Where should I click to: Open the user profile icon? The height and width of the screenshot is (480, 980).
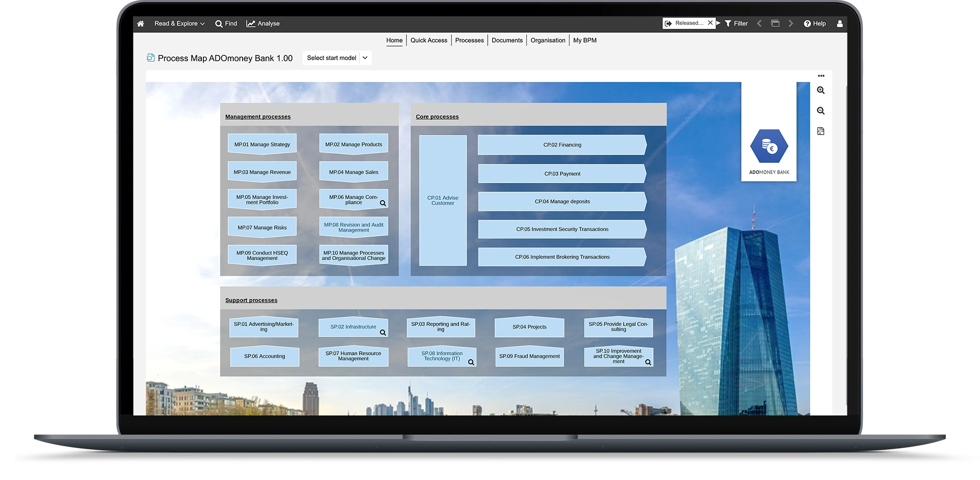(840, 24)
